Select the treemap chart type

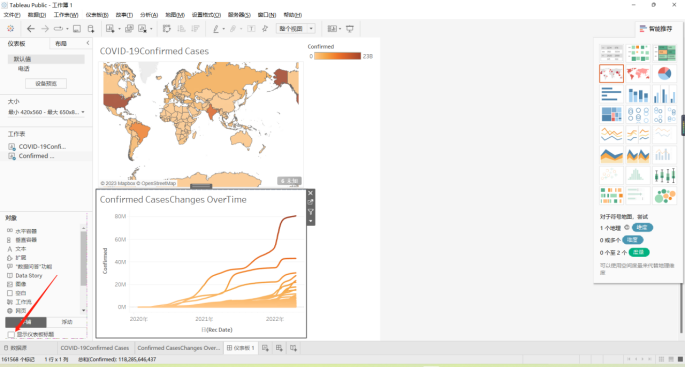[611, 114]
